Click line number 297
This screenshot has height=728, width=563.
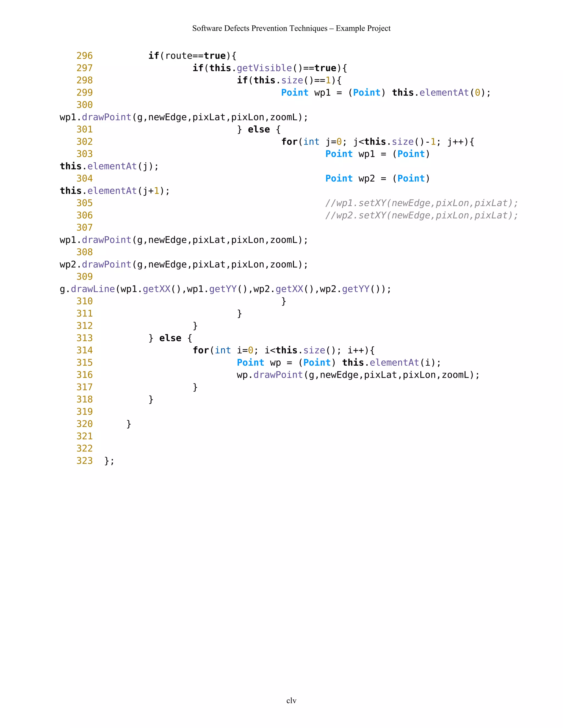pyautogui.click(x=84, y=68)
